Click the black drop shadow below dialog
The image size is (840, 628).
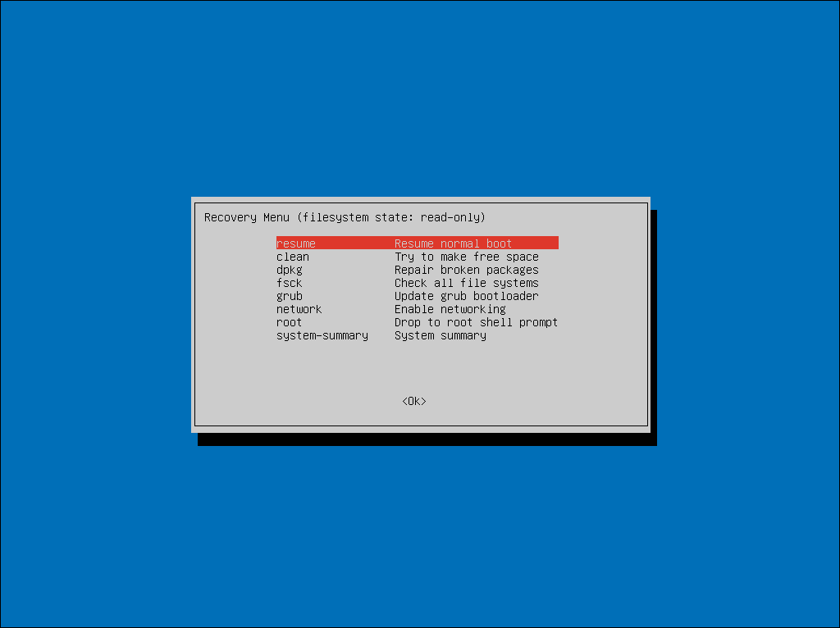click(427, 439)
